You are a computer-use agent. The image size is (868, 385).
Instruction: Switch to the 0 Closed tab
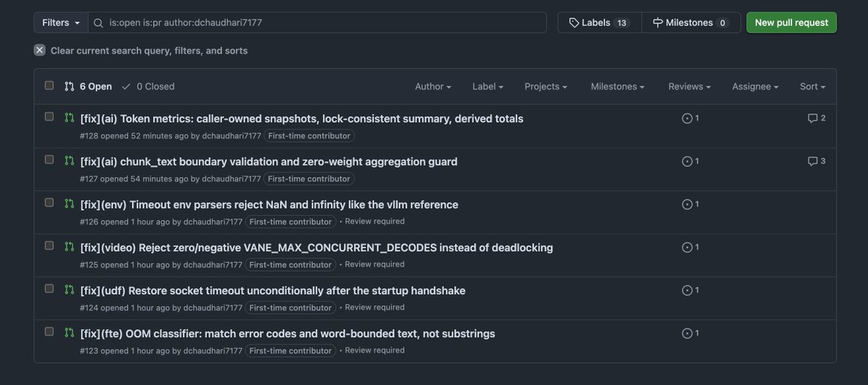(148, 86)
